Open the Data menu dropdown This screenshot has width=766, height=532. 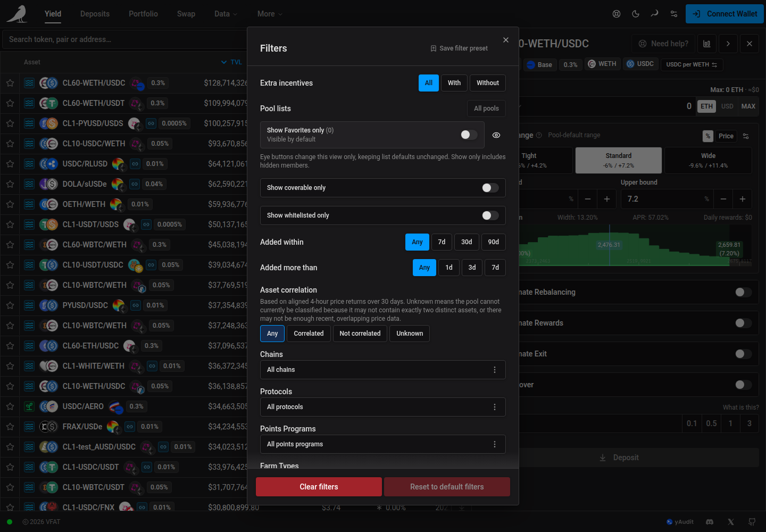[x=226, y=14]
